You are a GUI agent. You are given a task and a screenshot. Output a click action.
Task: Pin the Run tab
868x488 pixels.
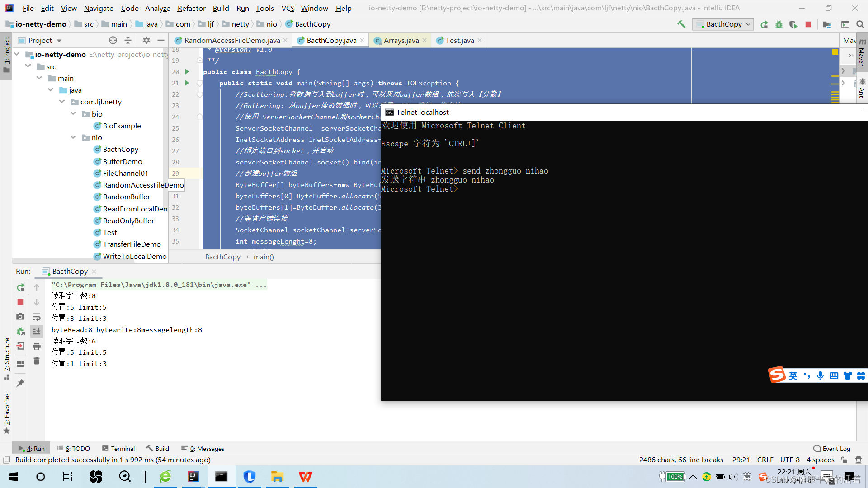(x=20, y=383)
